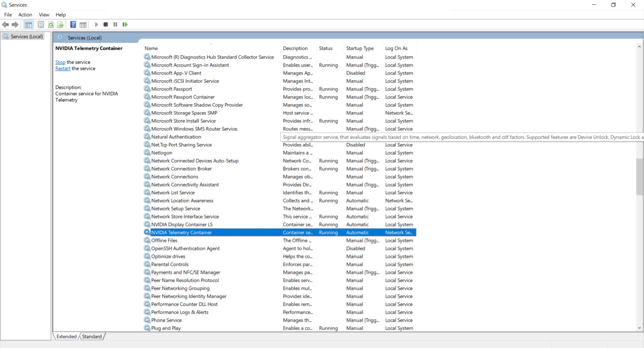Viewport: 644px width, 348px height.
Task: Select the Network Location Awareness service
Action: (x=280, y=200)
